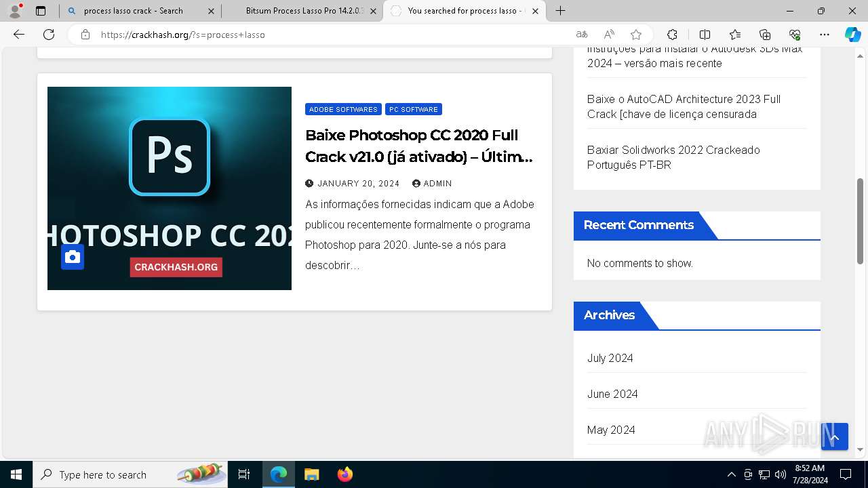
Task: Open Task View on the taskbar
Action: (244, 474)
